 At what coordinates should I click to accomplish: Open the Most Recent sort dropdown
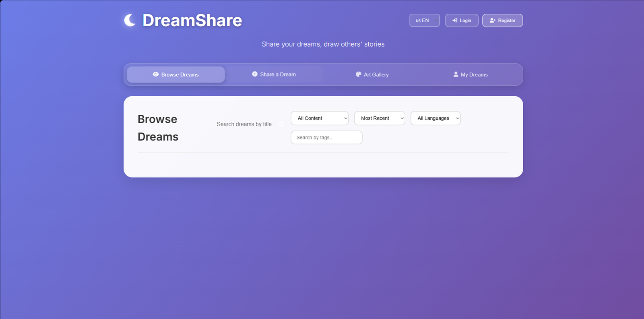pyautogui.click(x=379, y=118)
